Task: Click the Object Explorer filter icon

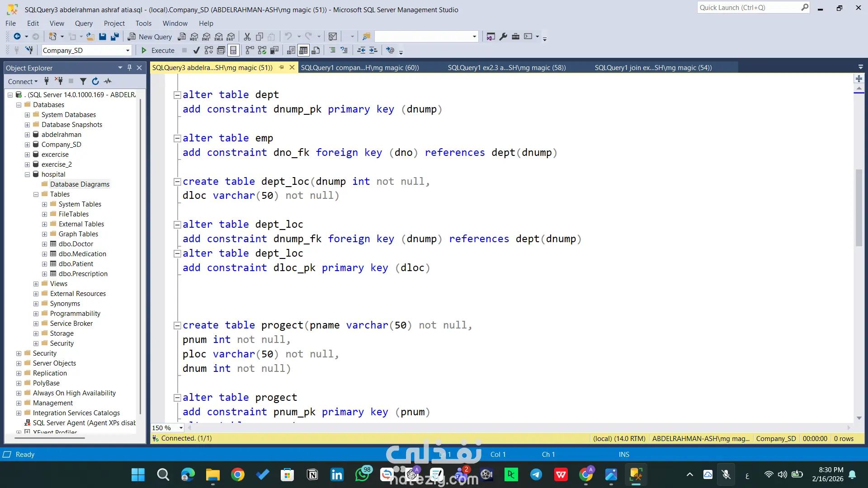Action: coord(83,81)
